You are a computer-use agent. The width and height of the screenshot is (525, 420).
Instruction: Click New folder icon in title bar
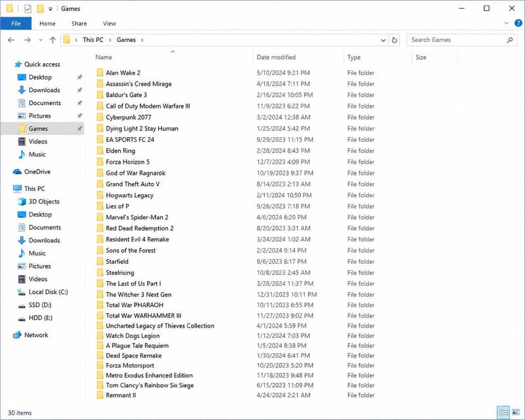tap(40, 9)
